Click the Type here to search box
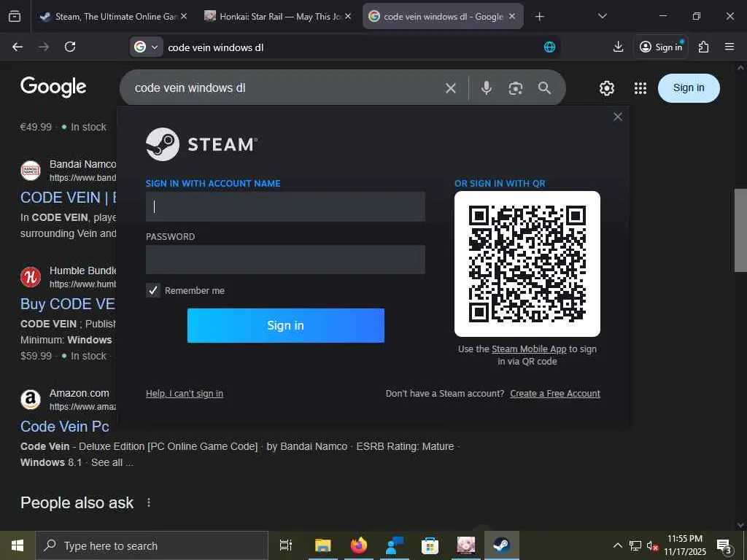This screenshot has width=747, height=560. 152,545
